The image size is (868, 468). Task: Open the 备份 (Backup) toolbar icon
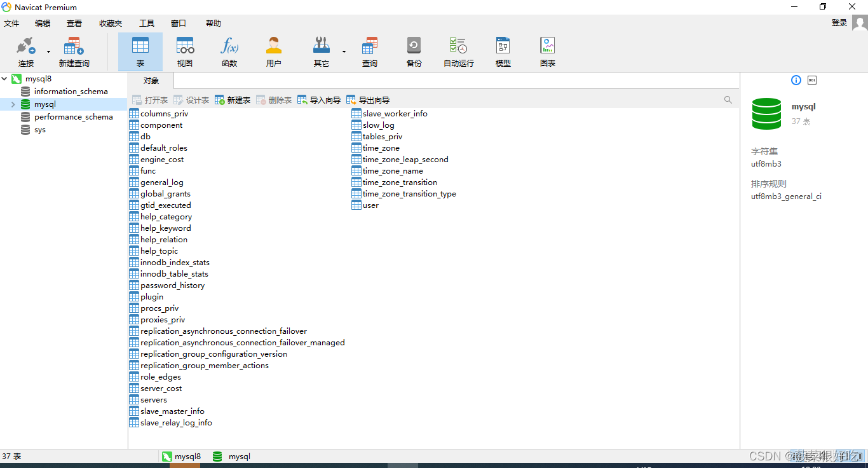pyautogui.click(x=414, y=46)
